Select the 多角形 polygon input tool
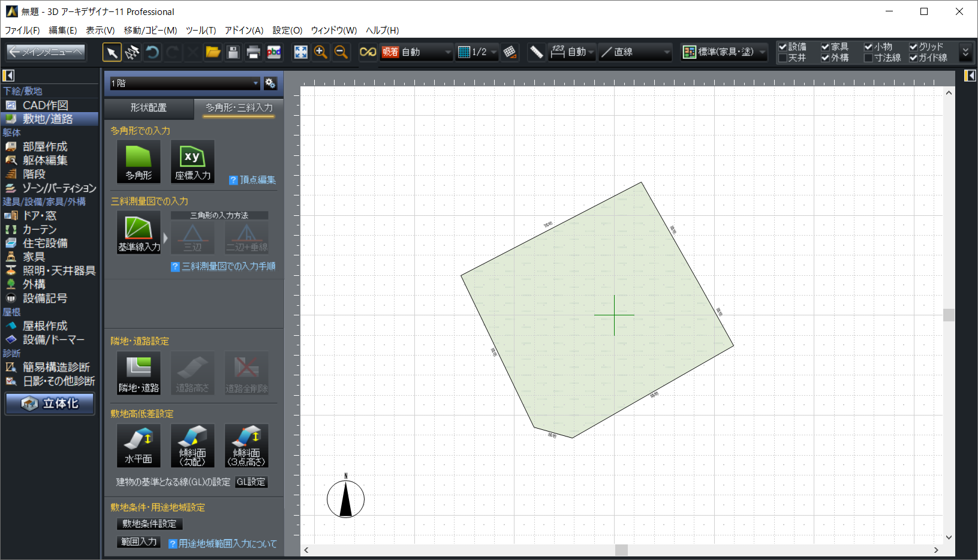Viewport: 978px width, 560px height. [x=139, y=161]
